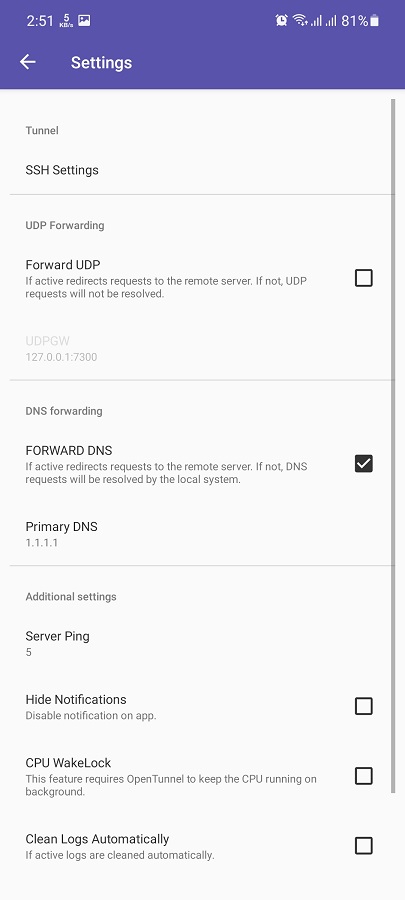Tap the back arrow in header
The height and width of the screenshot is (900, 405).
tap(28, 62)
